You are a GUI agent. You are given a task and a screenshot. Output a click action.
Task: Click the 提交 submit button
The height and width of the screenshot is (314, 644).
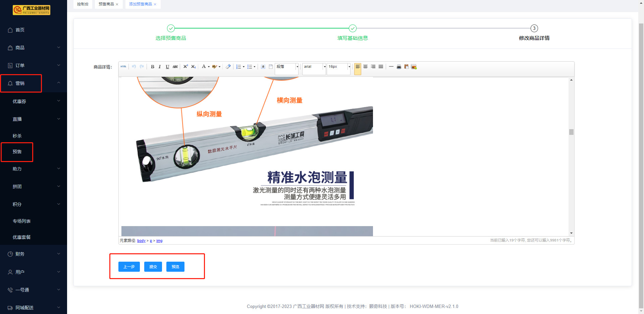coord(153,267)
